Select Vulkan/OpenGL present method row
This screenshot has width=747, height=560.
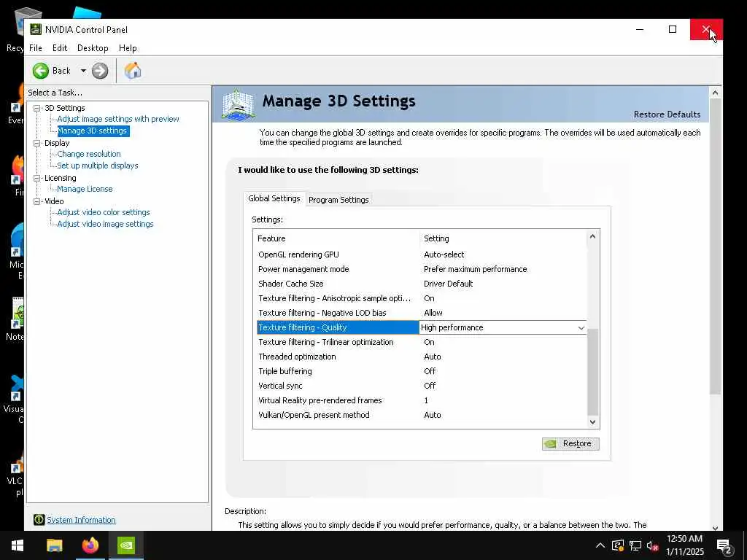(422, 415)
